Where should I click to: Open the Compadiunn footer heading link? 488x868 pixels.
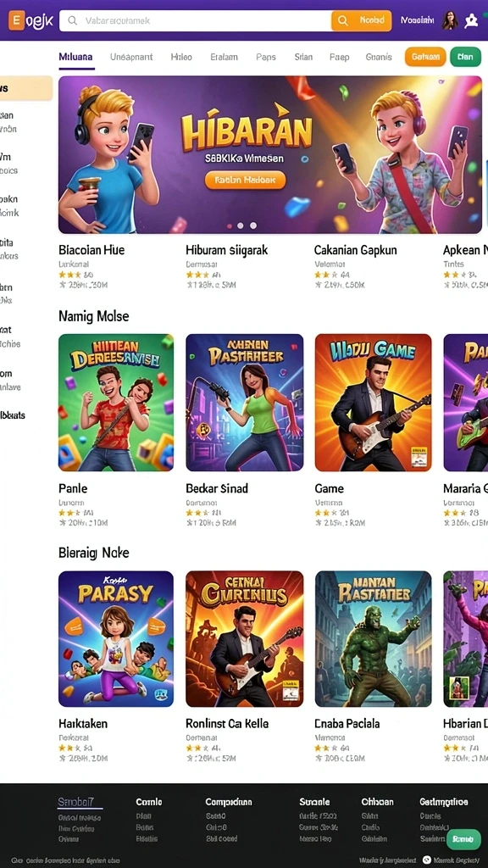coord(229,802)
